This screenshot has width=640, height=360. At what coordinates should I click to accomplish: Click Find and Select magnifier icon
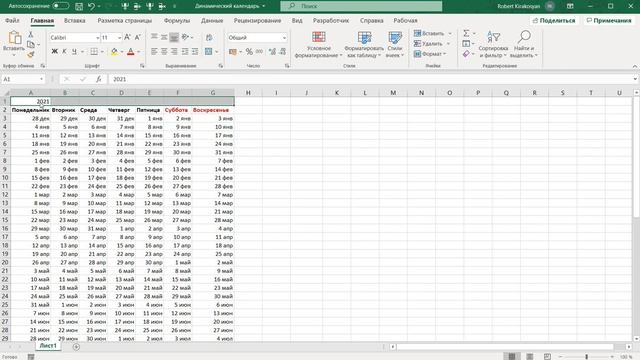524,37
